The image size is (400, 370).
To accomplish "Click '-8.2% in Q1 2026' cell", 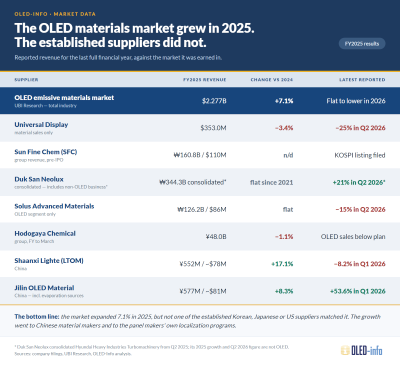I will (x=360, y=264).
